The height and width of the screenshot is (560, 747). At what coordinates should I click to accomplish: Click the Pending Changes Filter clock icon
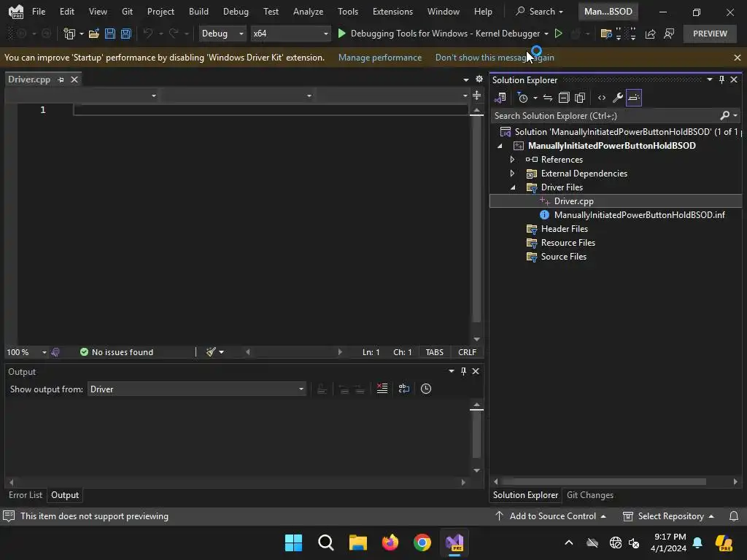pyautogui.click(x=522, y=98)
